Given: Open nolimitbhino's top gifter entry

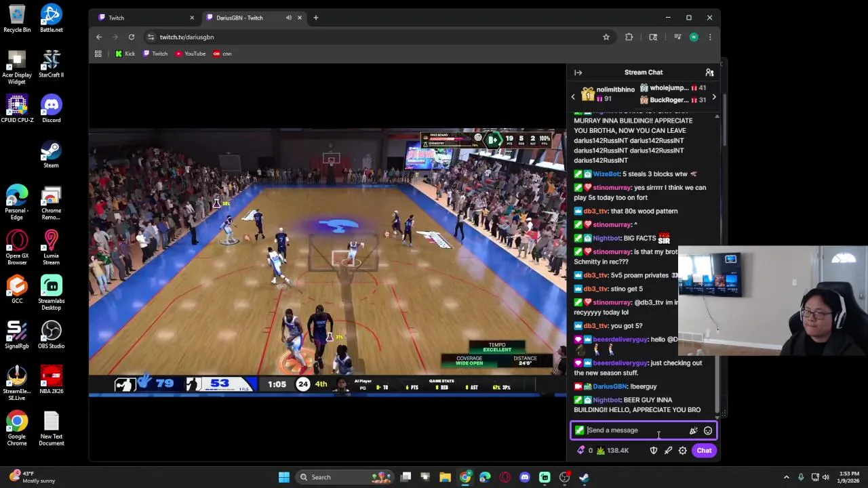Looking at the screenshot, I should pyautogui.click(x=608, y=94).
